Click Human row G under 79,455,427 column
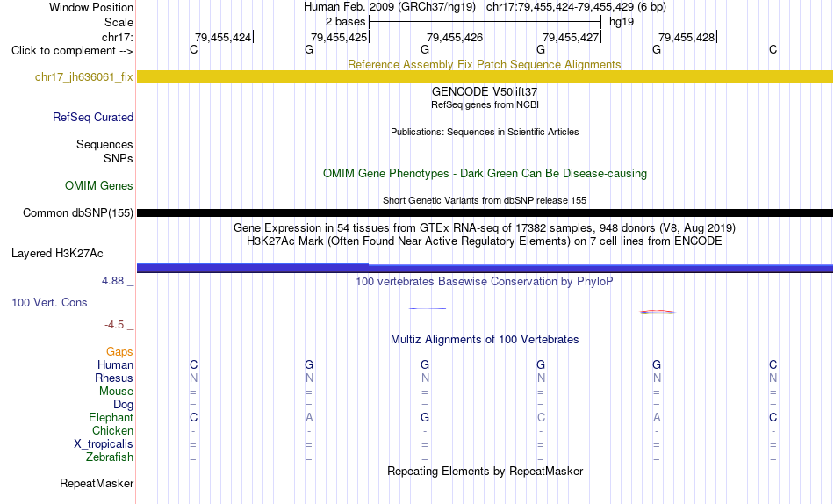 pyautogui.click(x=541, y=364)
